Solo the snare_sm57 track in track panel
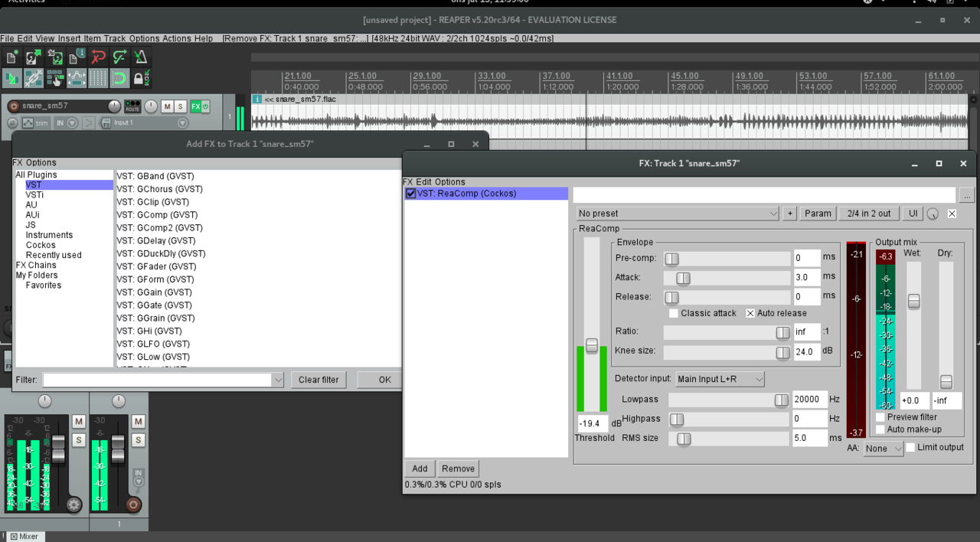 (x=181, y=106)
